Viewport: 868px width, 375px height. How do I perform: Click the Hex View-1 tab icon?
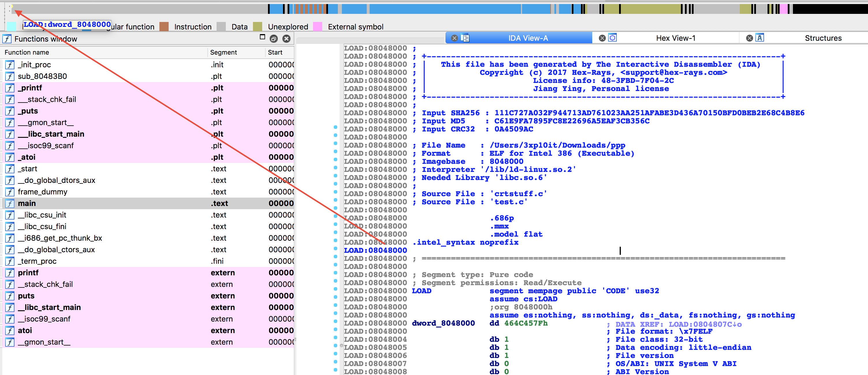[x=612, y=38]
